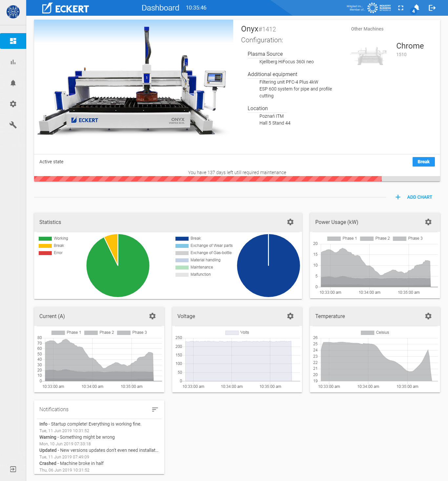Open Power Usage chart settings gear

pos(428,222)
